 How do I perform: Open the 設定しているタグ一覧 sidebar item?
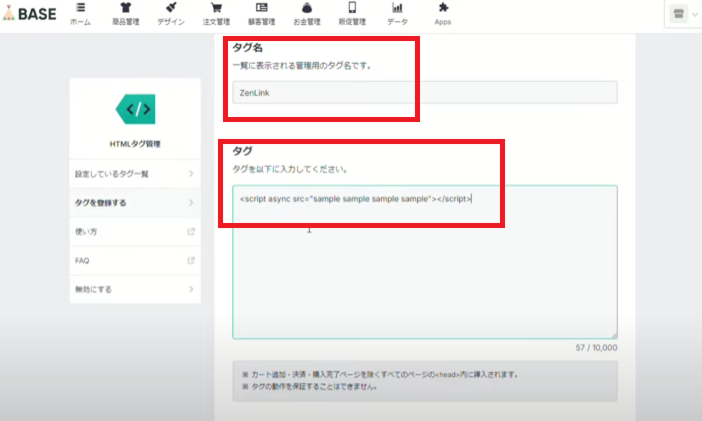coord(134,174)
